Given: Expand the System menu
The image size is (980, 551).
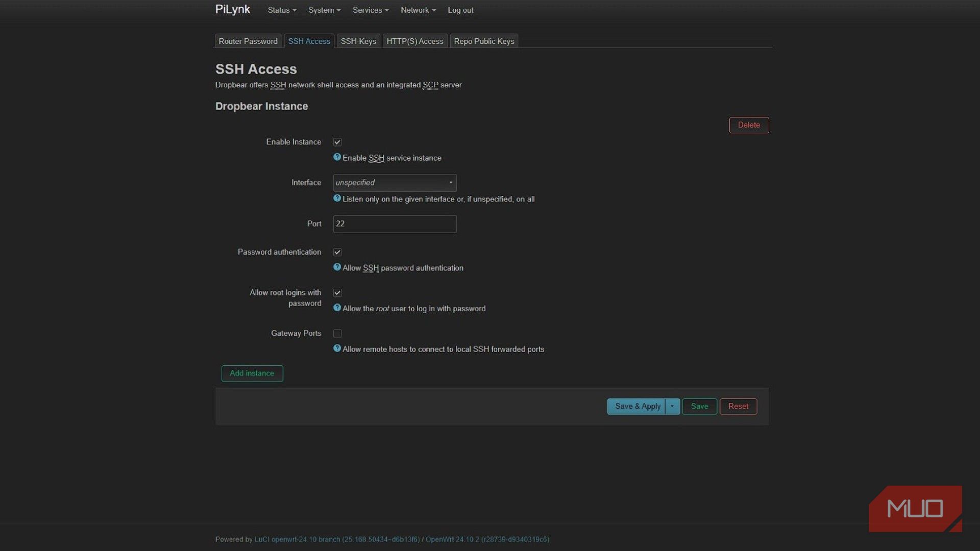Looking at the screenshot, I should tap(324, 10).
